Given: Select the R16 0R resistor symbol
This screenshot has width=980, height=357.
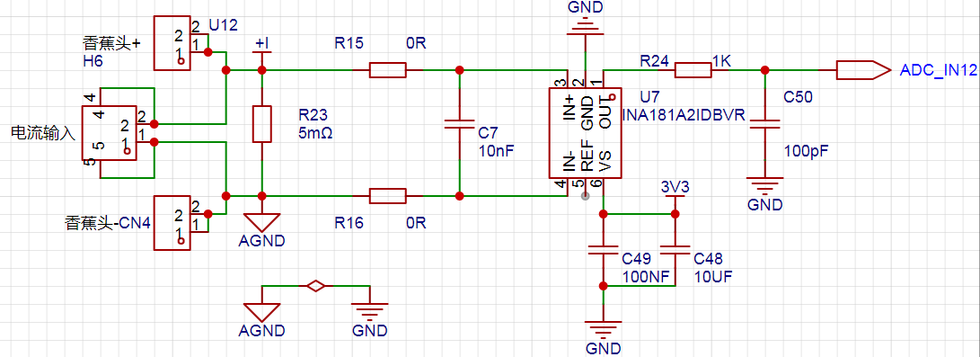Looking at the screenshot, I should (387, 196).
